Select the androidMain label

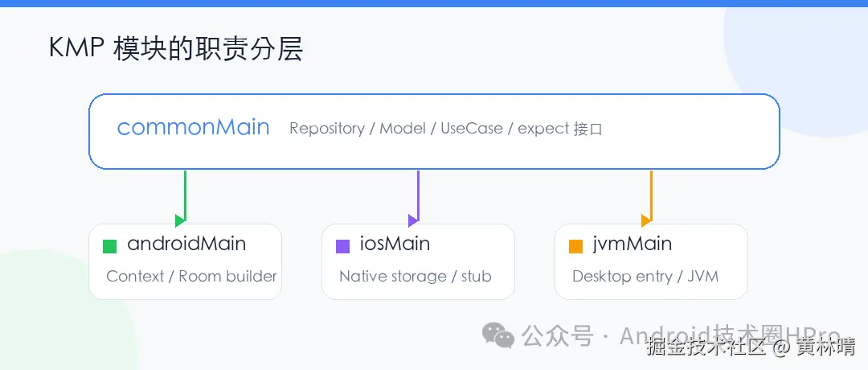click(x=186, y=244)
